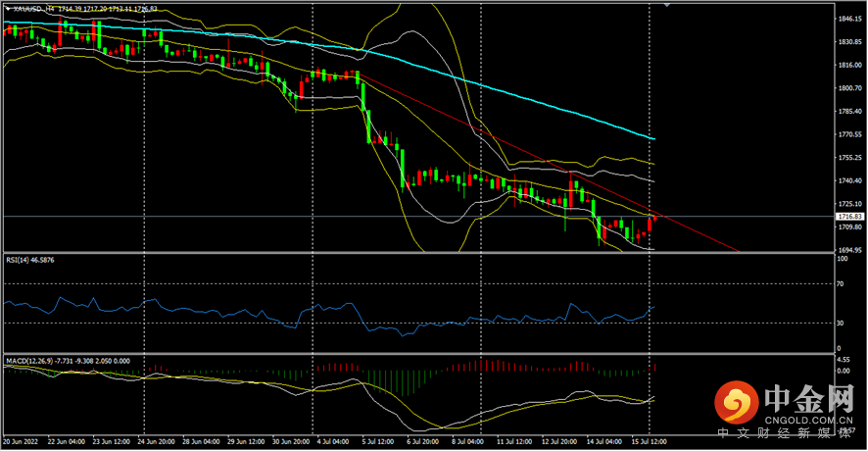Click the RSI 30 level label
868x451 pixels.
(x=841, y=323)
